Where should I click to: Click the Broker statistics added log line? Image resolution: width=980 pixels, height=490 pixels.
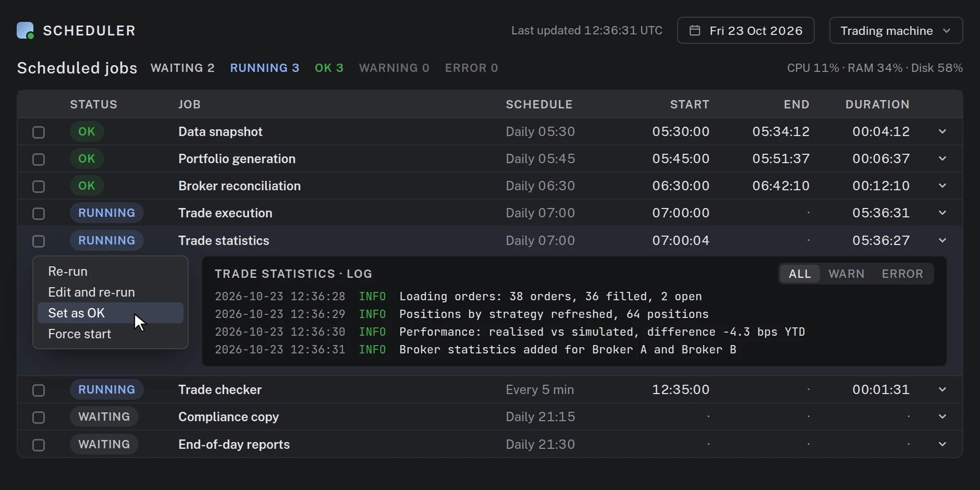(x=475, y=350)
